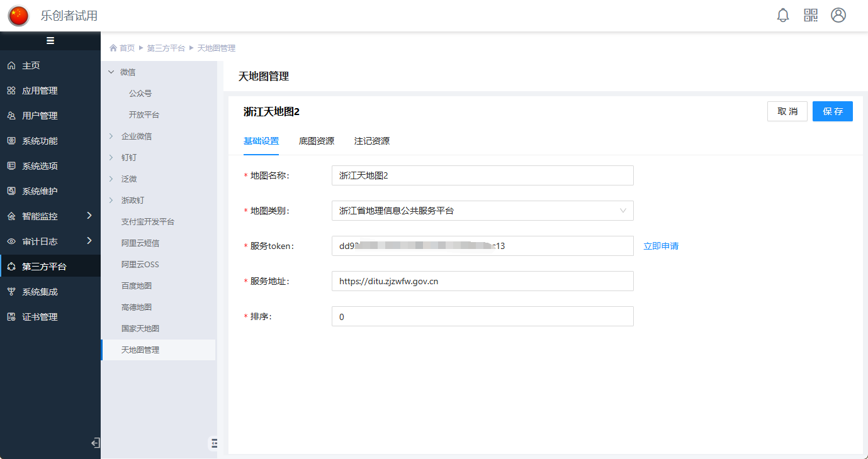This screenshot has width=868, height=459.
Task: Open the user account avatar icon
Action: coord(838,16)
